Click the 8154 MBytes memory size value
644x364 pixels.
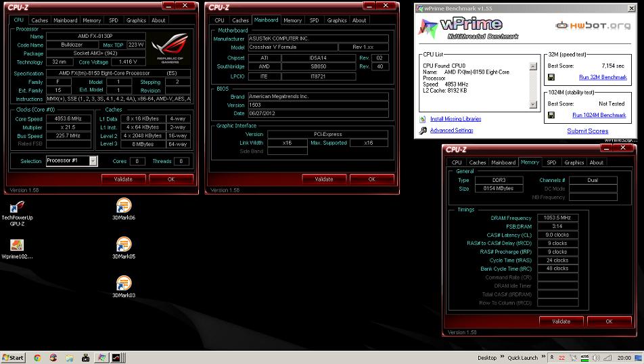point(499,188)
